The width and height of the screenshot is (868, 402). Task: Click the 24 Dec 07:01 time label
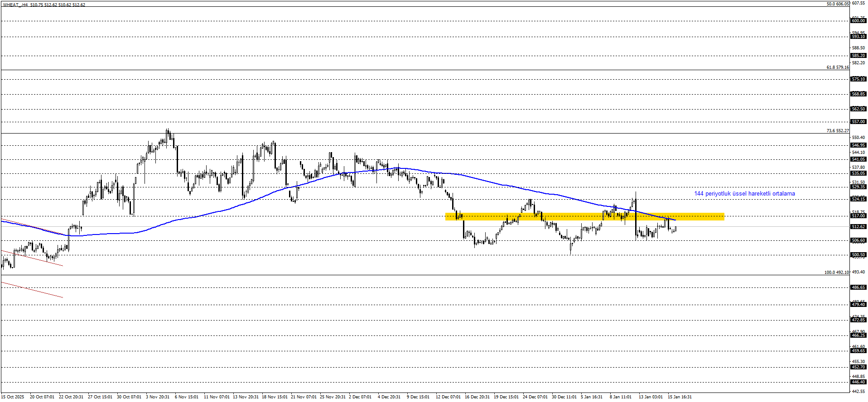point(535,397)
